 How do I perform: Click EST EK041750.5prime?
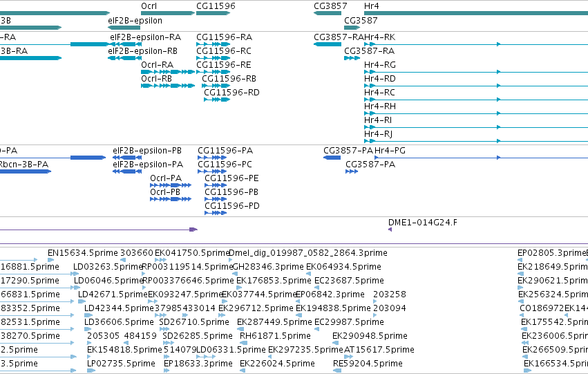(160, 260)
